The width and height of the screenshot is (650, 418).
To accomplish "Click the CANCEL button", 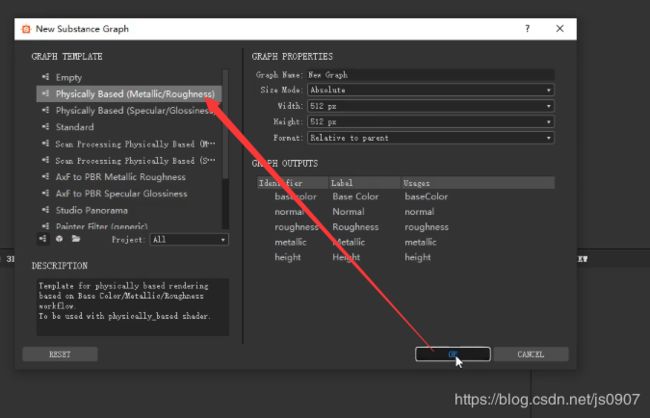I will coord(531,354).
